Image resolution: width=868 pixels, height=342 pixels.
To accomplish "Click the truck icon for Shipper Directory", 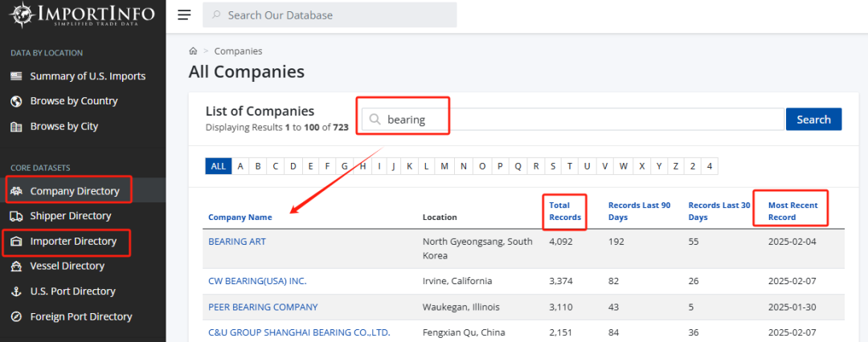I will coord(15,216).
